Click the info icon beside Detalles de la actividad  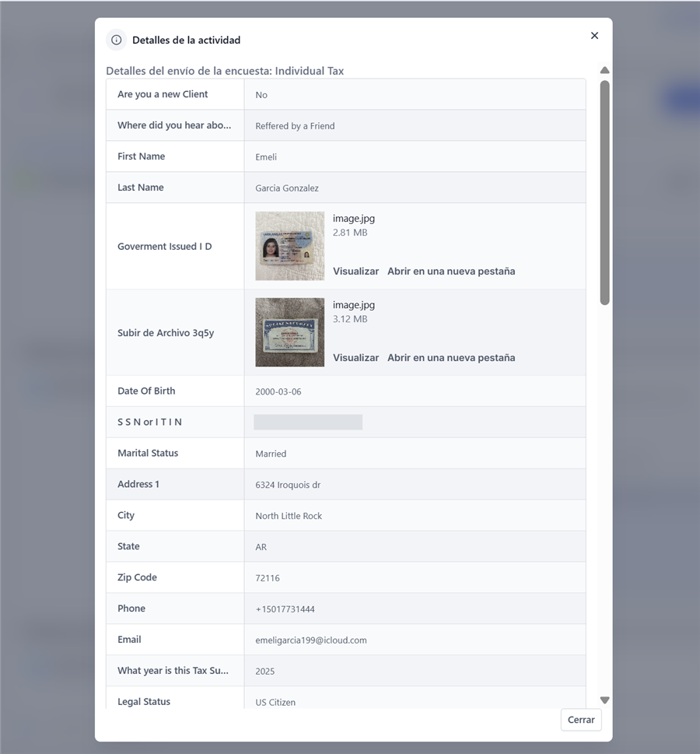tap(117, 40)
